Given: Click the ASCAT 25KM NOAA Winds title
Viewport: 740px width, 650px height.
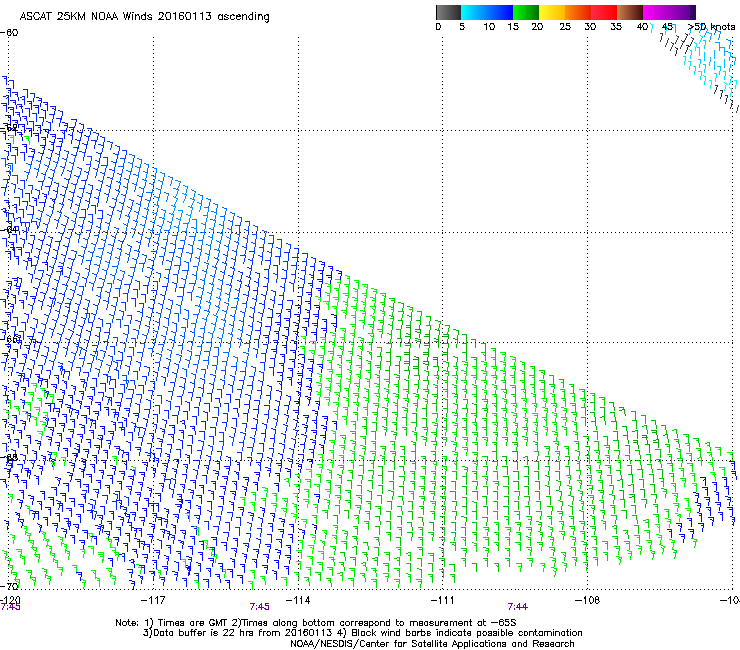Looking at the screenshot, I should click(144, 17).
